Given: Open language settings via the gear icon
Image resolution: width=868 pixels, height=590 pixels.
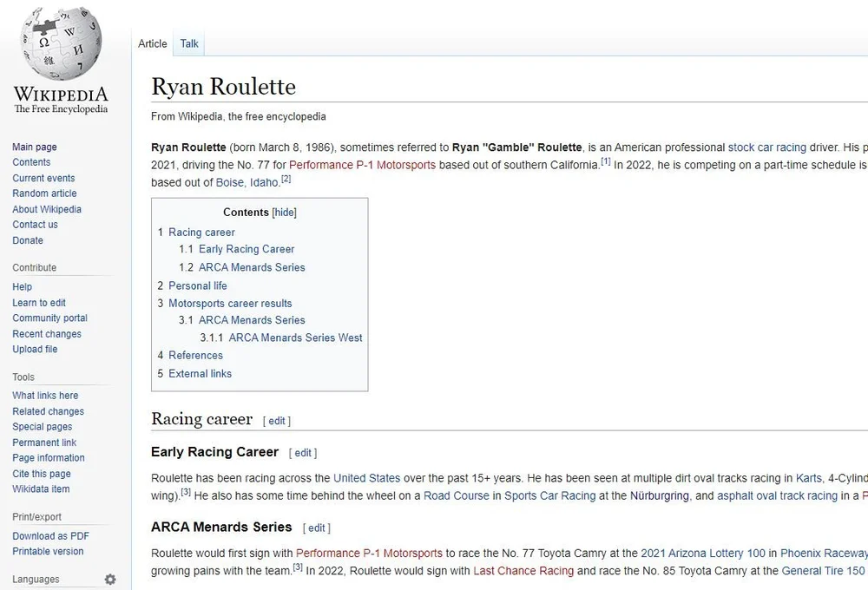Looking at the screenshot, I should (111, 579).
